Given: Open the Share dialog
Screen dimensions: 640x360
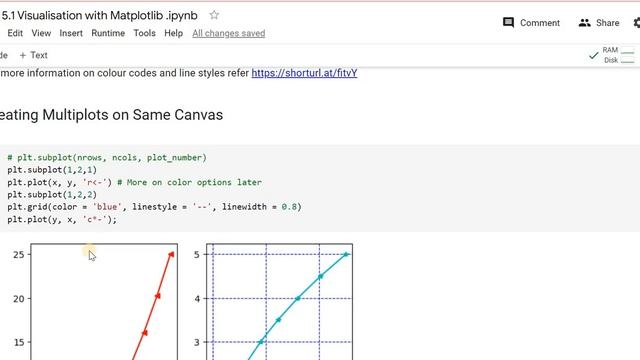Looking at the screenshot, I should click(x=599, y=23).
